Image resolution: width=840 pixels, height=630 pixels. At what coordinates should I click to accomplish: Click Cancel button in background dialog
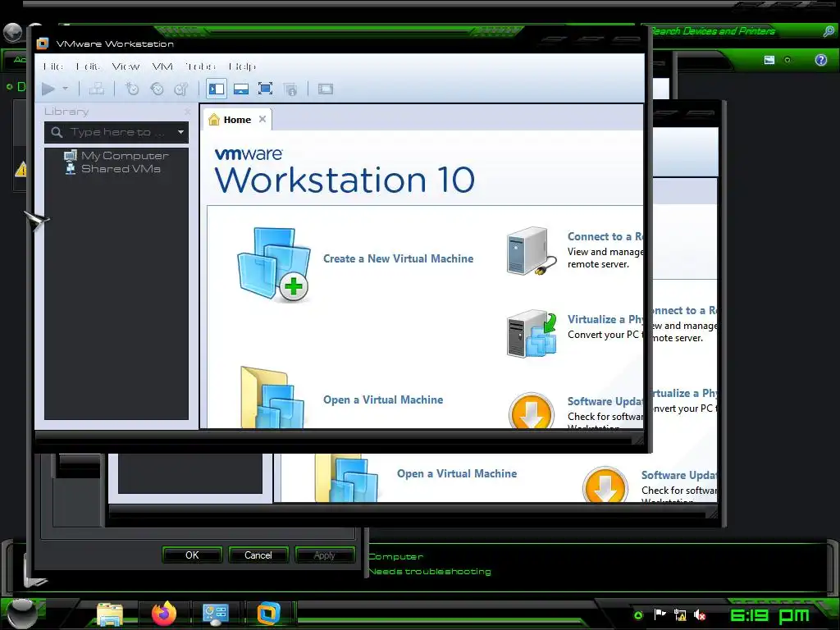coord(258,555)
